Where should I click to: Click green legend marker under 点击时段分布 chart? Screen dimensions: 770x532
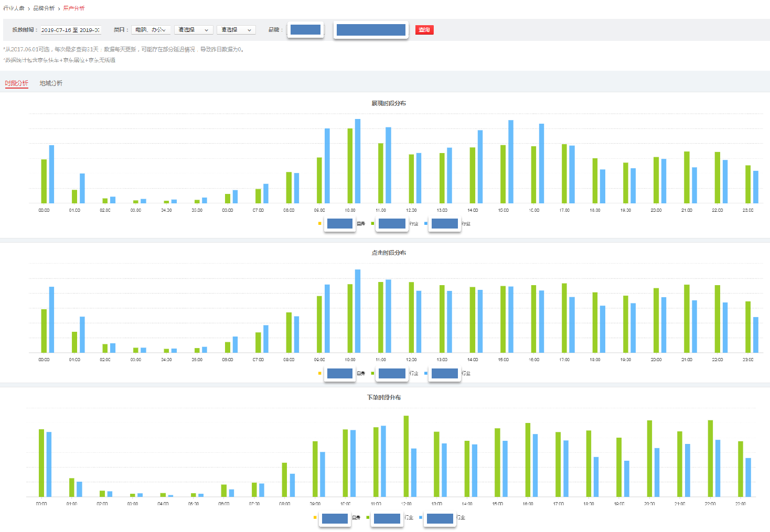[x=372, y=373]
